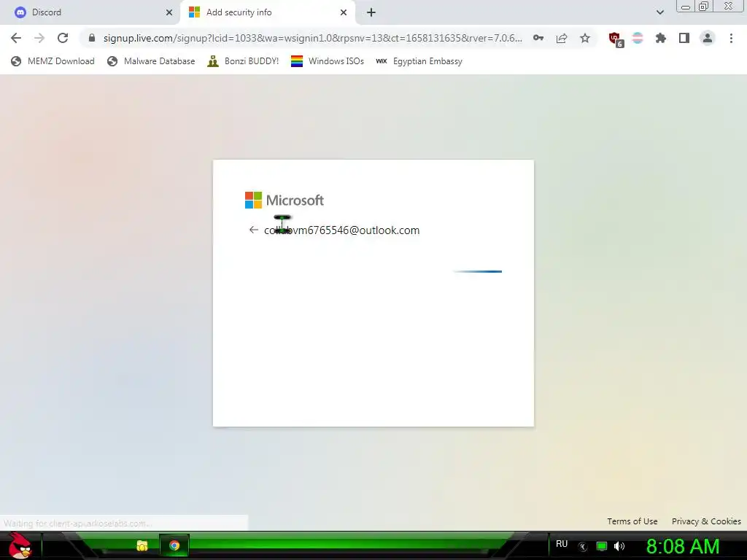Image resolution: width=747 pixels, height=560 pixels.
Task: Click the address bar URL
Action: (x=312, y=38)
